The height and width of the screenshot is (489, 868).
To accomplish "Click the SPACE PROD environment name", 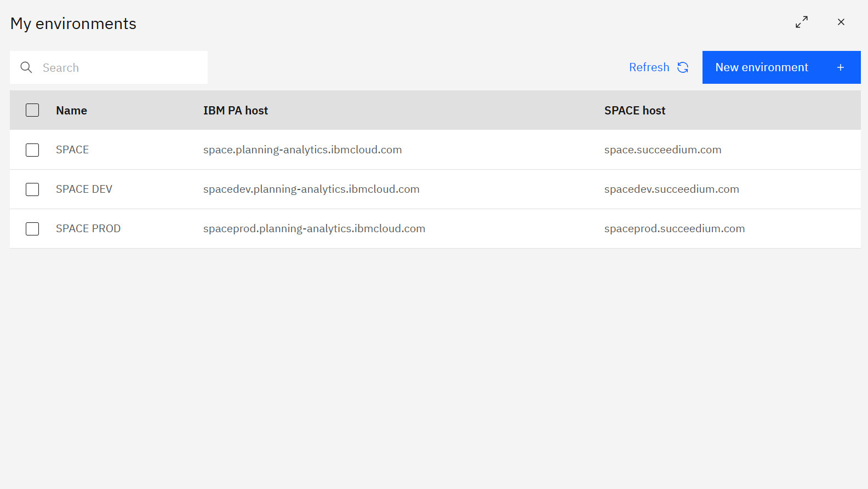I will tap(88, 229).
